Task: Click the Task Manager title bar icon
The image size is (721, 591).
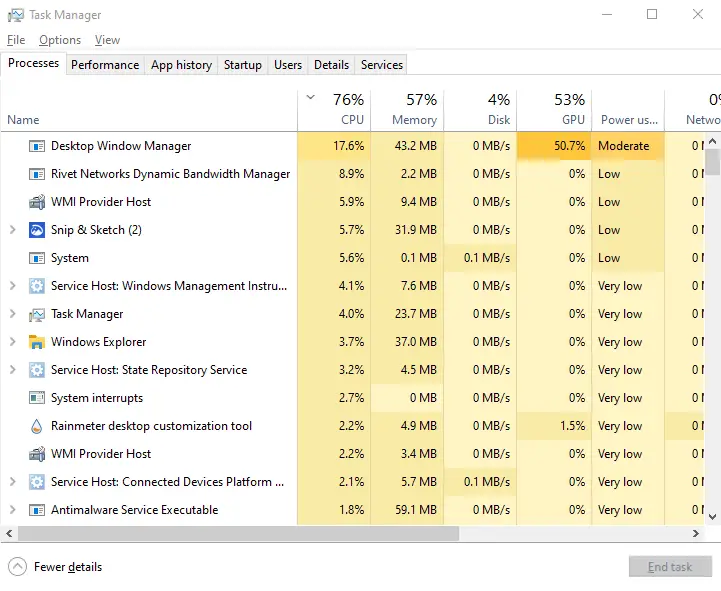Action: click(16, 15)
